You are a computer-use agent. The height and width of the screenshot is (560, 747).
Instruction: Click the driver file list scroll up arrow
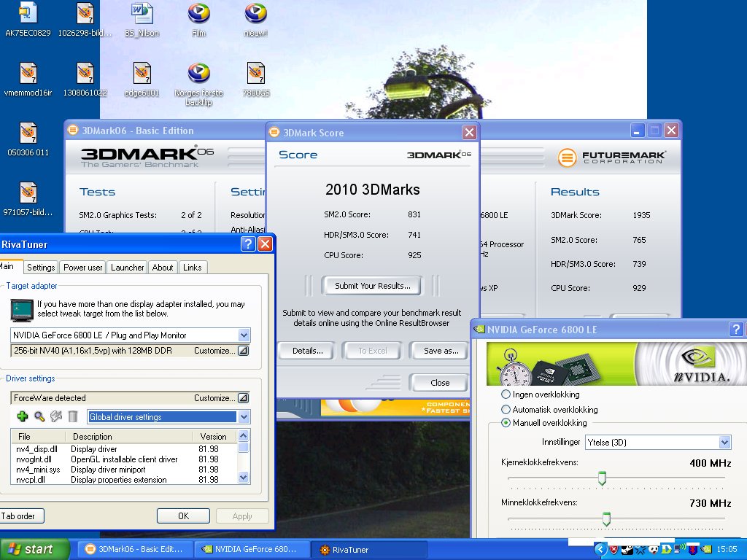click(x=244, y=436)
